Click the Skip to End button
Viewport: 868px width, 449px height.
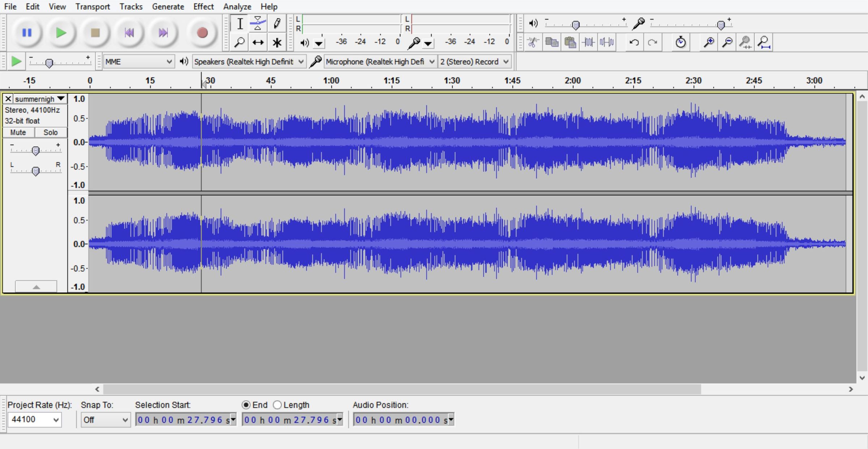point(163,33)
